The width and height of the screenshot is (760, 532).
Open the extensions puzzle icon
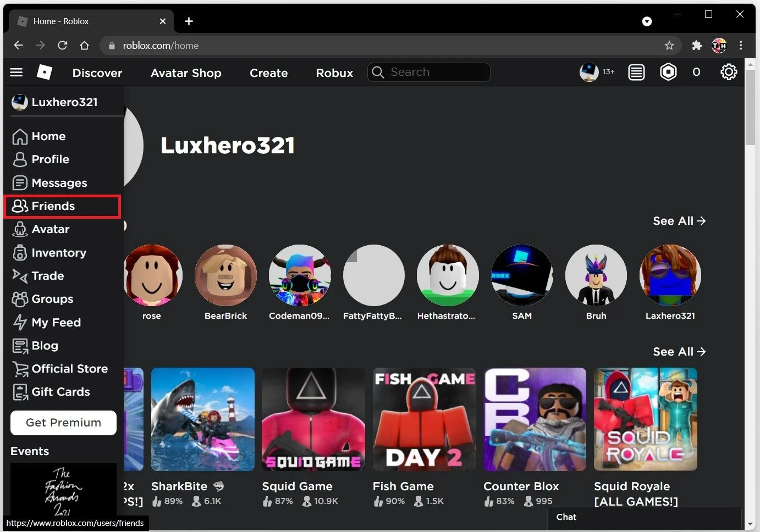pos(697,46)
